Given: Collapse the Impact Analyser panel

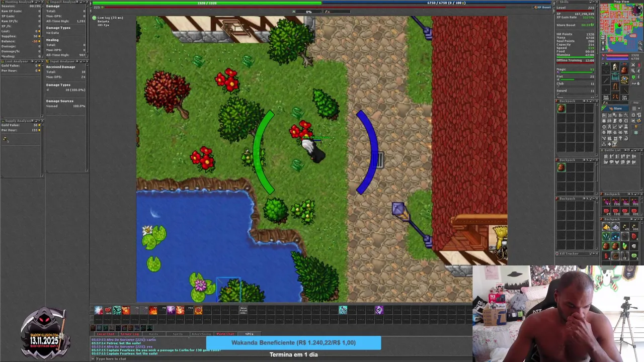Looking at the screenshot, I should click(84, 2).
